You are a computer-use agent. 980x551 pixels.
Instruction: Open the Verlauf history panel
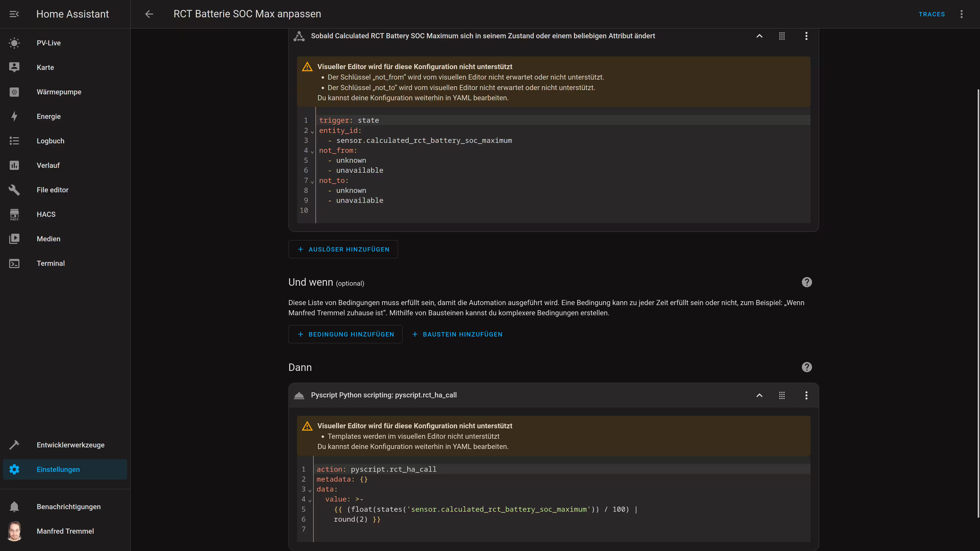[x=65, y=165]
